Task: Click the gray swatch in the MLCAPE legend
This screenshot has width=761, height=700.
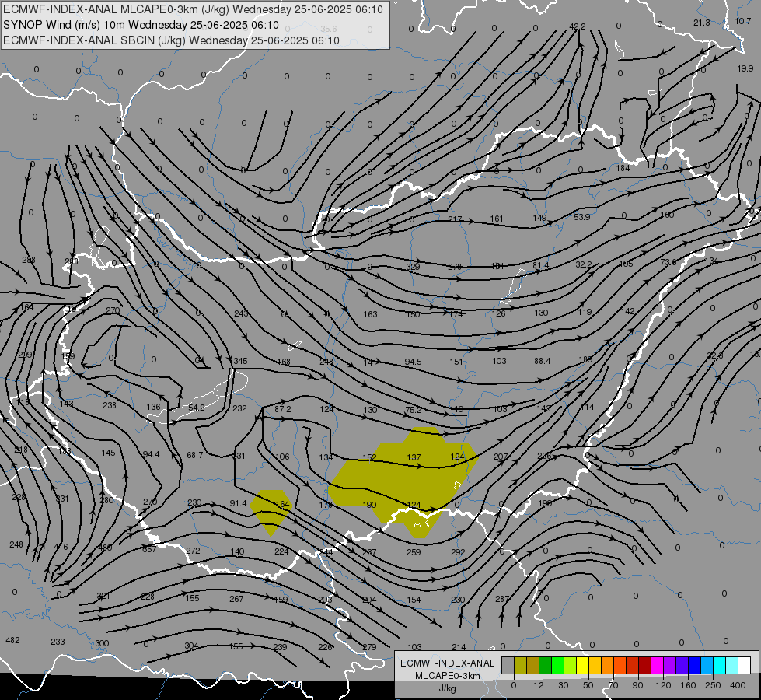Action: click(x=508, y=666)
